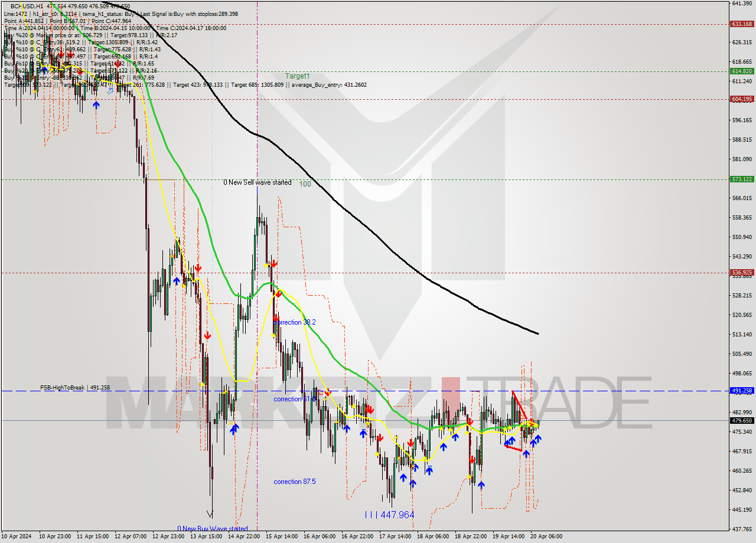
Task: Click the '12 Apr 23:00' time label
Action: [168, 537]
